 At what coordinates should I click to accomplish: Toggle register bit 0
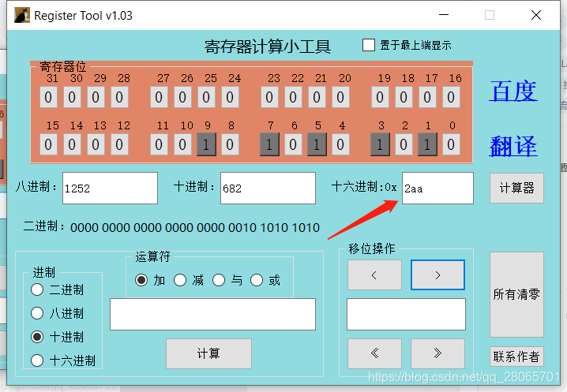(x=451, y=144)
